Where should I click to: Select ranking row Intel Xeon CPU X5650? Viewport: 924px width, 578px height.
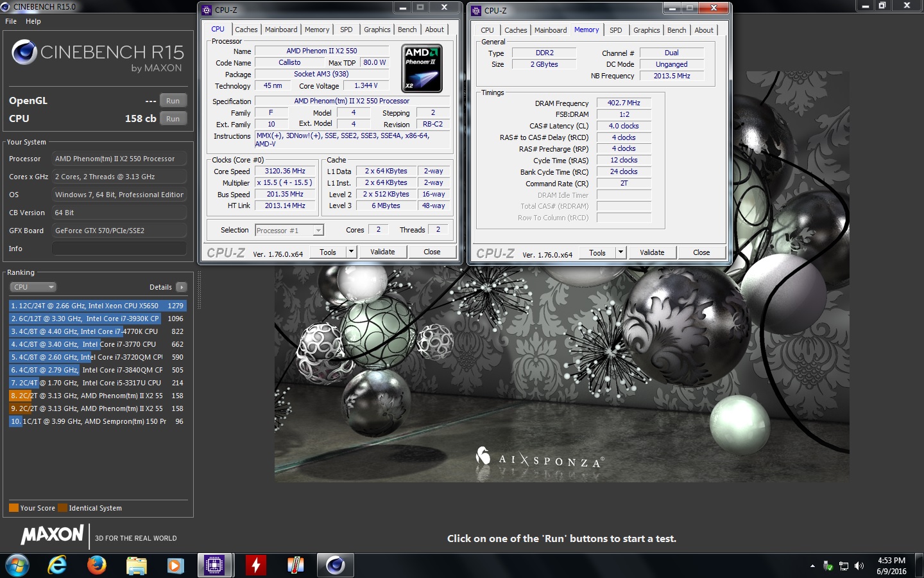(x=98, y=306)
